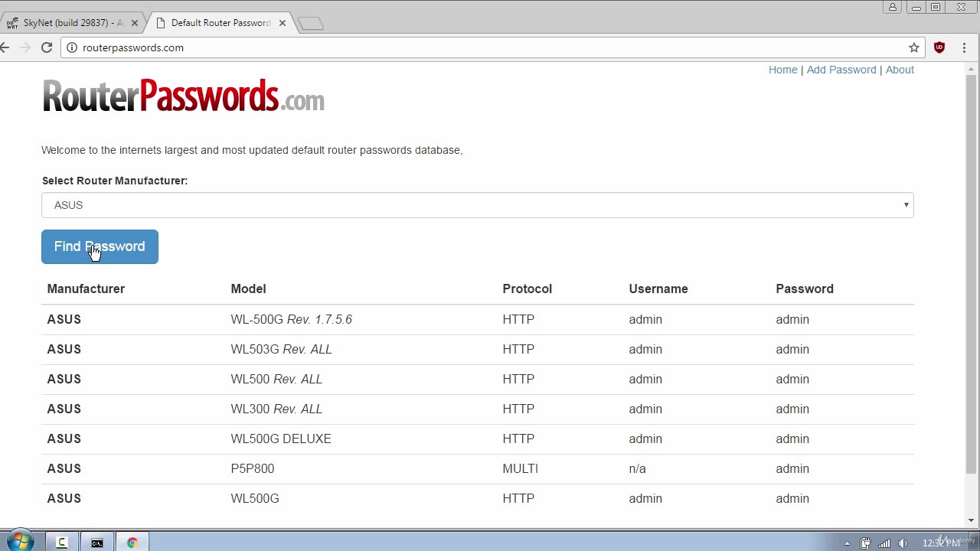This screenshot has height=551, width=980.
Task: Show hidden tray icons arrow
Action: point(847,543)
